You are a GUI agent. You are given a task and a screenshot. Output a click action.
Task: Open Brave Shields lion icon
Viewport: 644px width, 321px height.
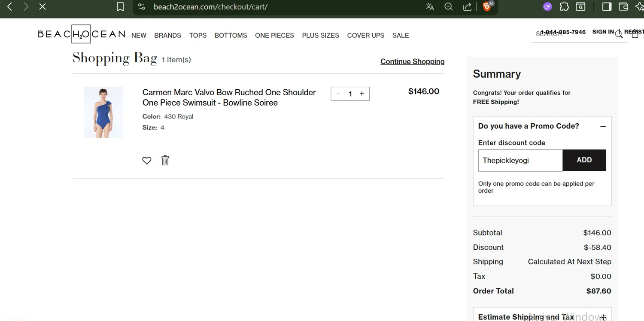[487, 6]
